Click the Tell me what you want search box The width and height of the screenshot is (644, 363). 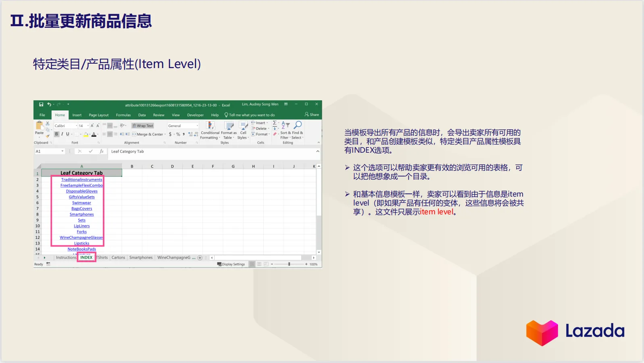[x=250, y=115]
